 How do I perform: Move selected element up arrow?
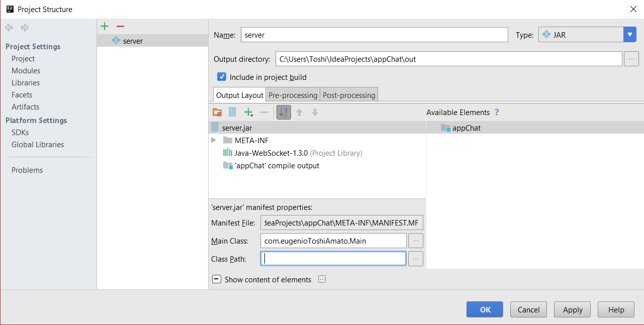[300, 112]
